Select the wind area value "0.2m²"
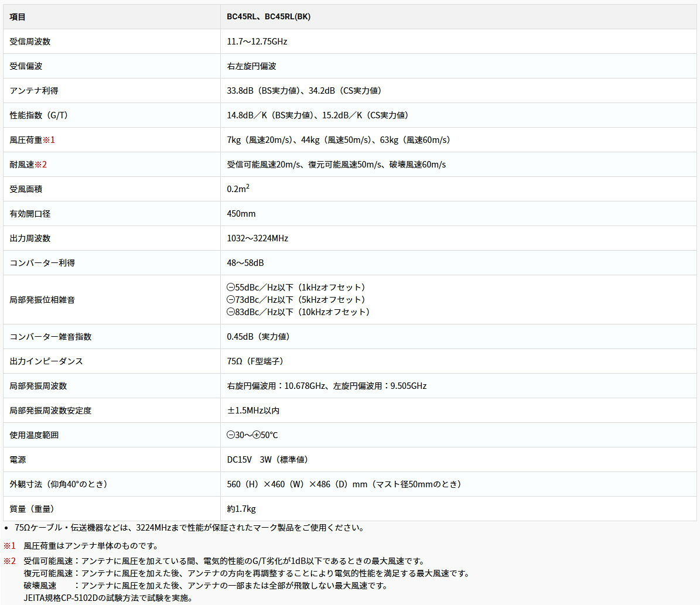This screenshot has height=605, width=700. pyautogui.click(x=238, y=189)
